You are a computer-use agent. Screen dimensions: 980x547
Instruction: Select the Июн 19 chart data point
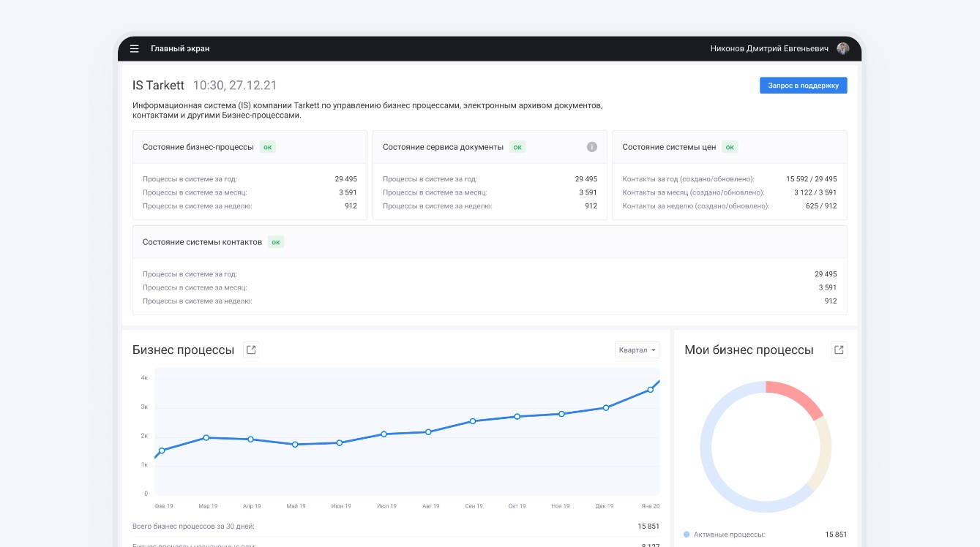(x=340, y=442)
